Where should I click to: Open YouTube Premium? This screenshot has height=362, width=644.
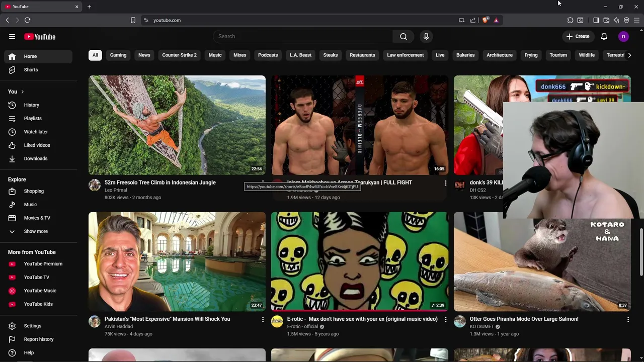pyautogui.click(x=38, y=264)
